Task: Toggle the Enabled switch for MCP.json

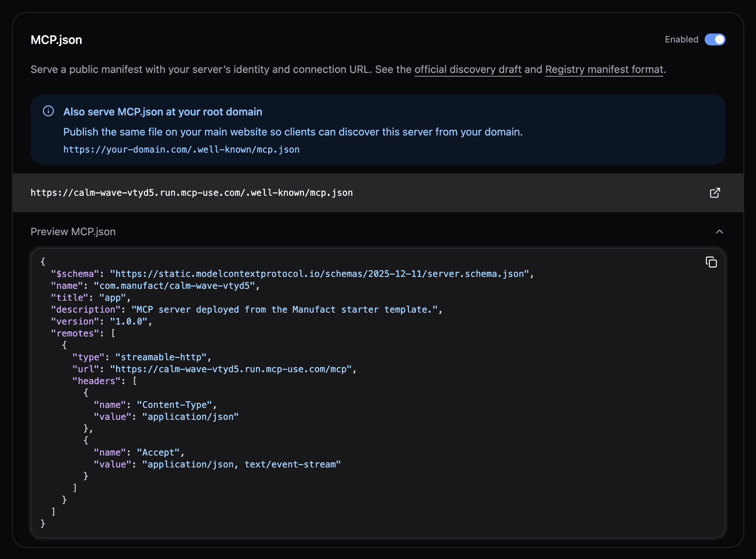Action: tap(715, 39)
